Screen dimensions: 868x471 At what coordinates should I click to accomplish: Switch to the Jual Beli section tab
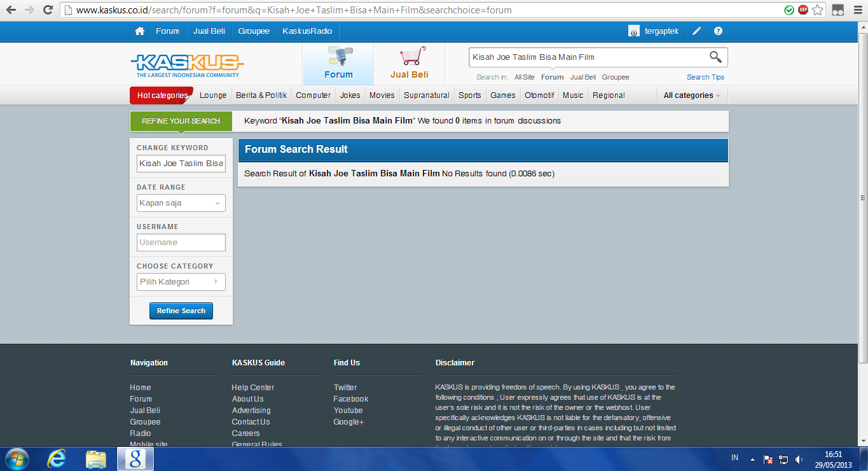(x=409, y=64)
